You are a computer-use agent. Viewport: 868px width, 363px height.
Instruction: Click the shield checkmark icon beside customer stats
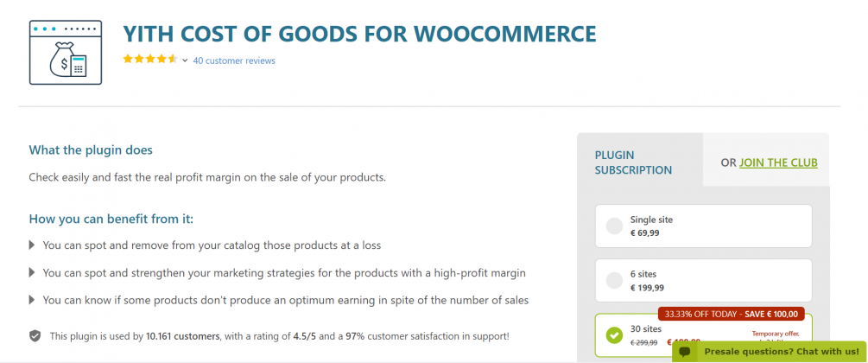coord(35,335)
